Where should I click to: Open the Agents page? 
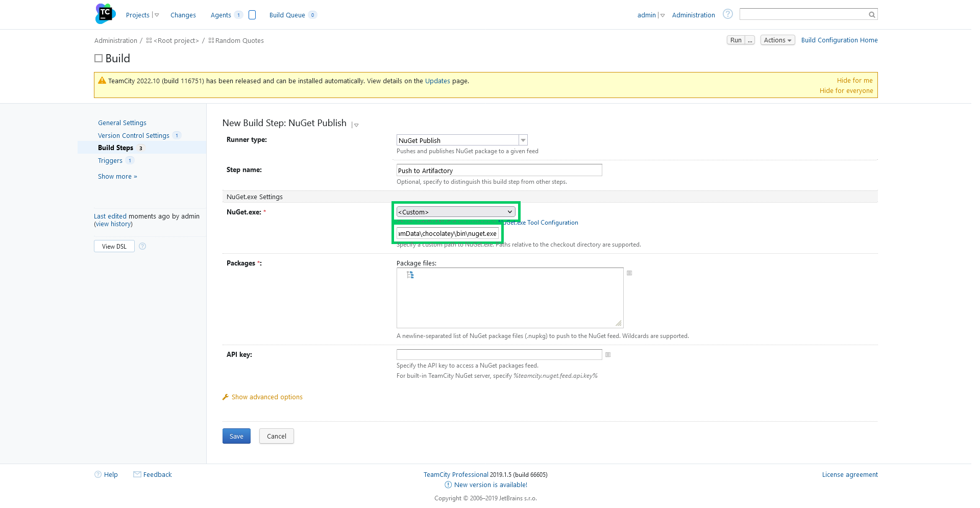(221, 15)
